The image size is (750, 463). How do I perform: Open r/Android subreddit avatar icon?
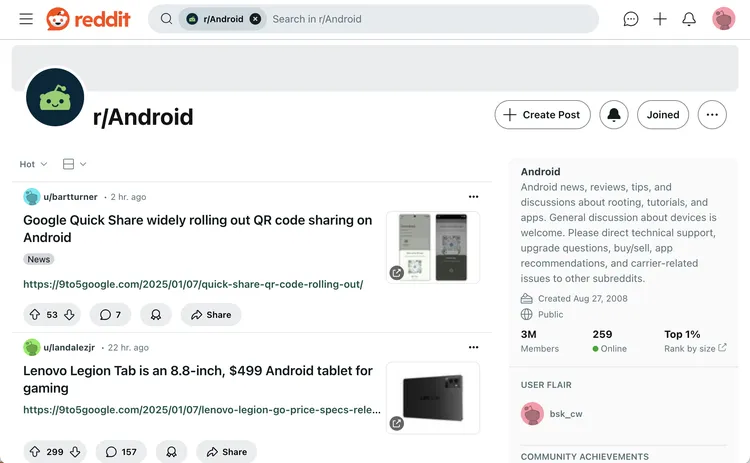click(x=55, y=99)
